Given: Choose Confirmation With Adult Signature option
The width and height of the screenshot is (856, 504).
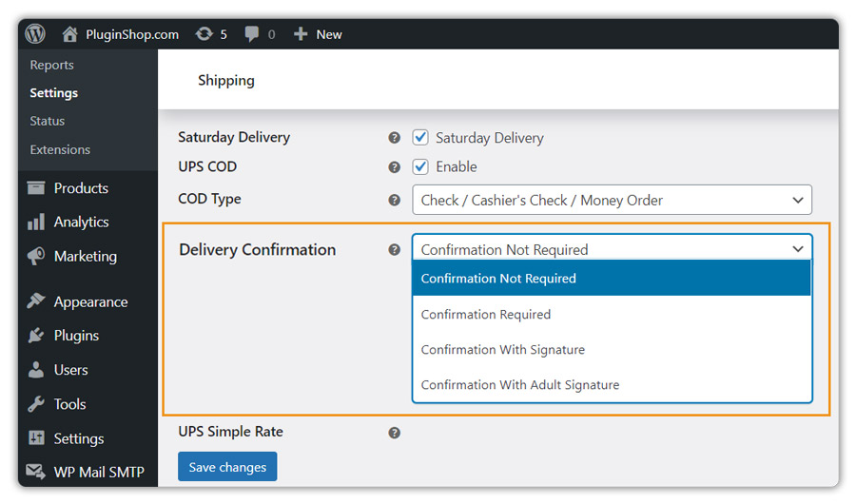Looking at the screenshot, I should tap(612, 385).
